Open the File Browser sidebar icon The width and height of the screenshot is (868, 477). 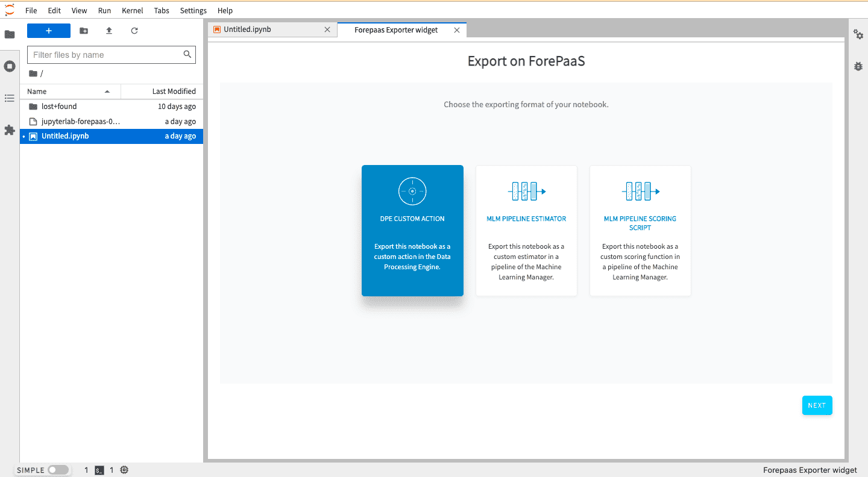pyautogui.click(x=10, y=34)
